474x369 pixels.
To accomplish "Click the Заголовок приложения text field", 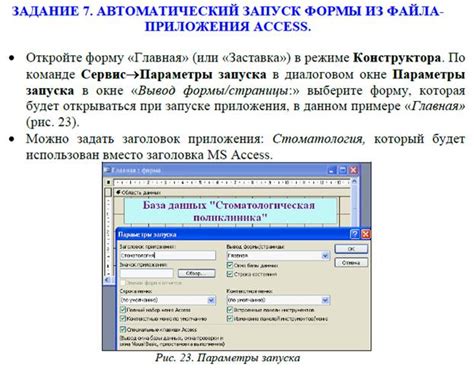I will (168, 255).
